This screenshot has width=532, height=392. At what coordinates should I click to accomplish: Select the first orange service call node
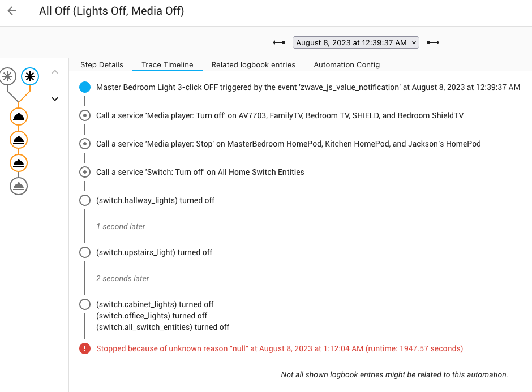point(19,117)
